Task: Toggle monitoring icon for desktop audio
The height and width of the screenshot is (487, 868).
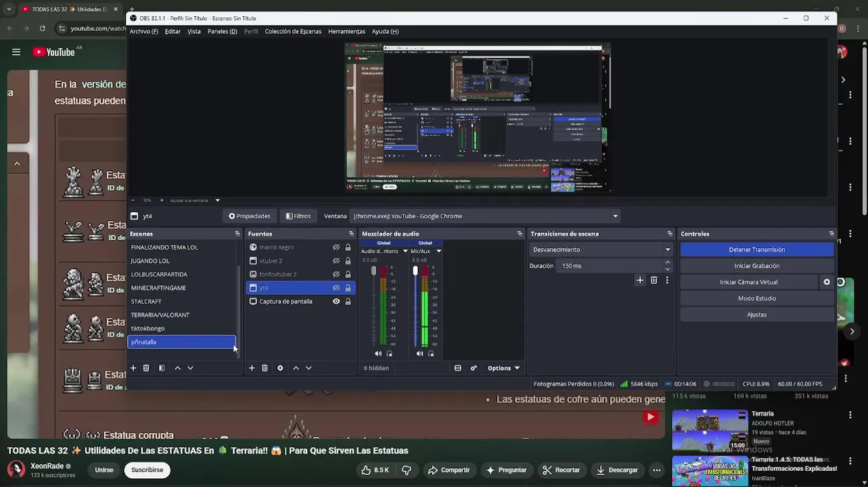Action: click(x=389, y=354)
